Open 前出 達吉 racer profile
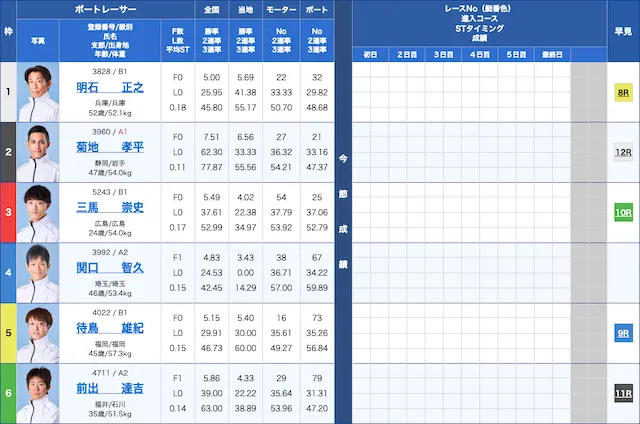The image size is (640, 424). [x=110, y=388]
